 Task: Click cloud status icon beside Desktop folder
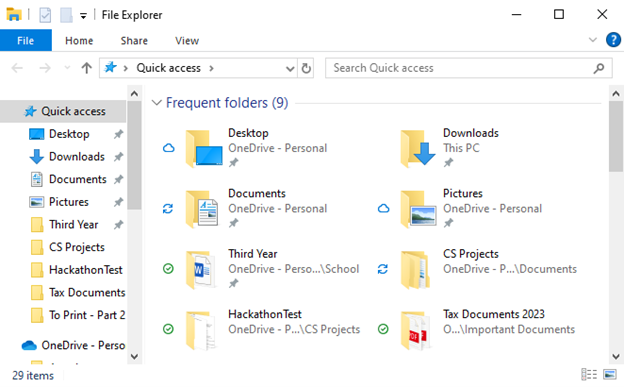click(x=168, y=149)
